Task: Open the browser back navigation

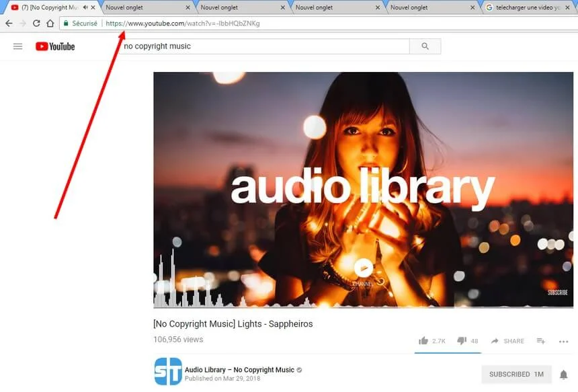Action: pyautogui.click(x=9, y=23)
